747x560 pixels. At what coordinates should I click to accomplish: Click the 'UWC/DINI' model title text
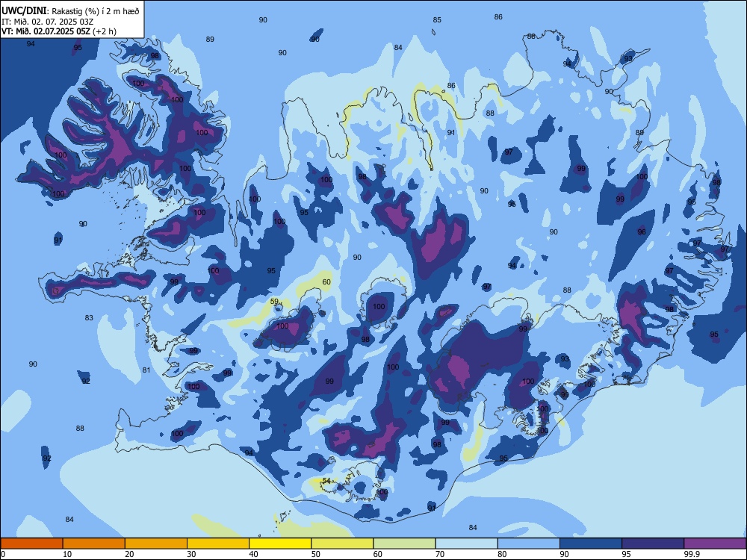click(24, 10)
